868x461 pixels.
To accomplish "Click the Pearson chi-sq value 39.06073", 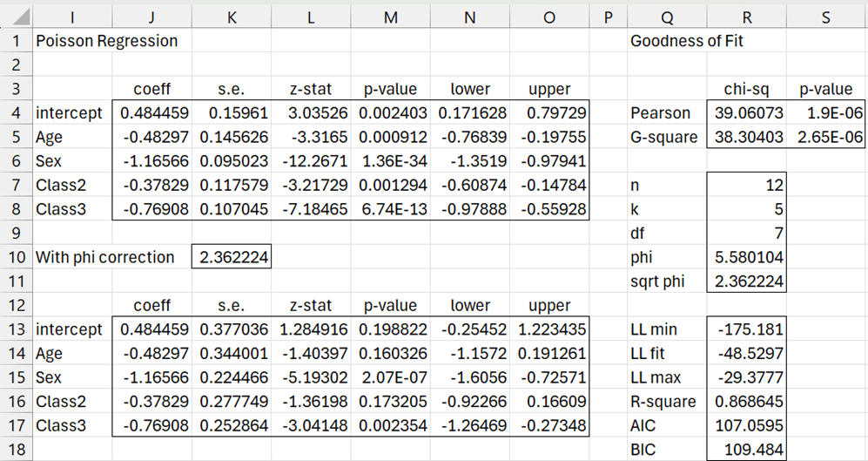I will click(747, 112).
